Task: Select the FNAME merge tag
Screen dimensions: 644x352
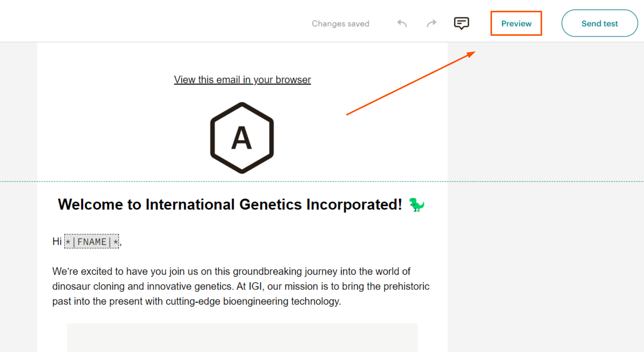Action: [x=92, y=241]
